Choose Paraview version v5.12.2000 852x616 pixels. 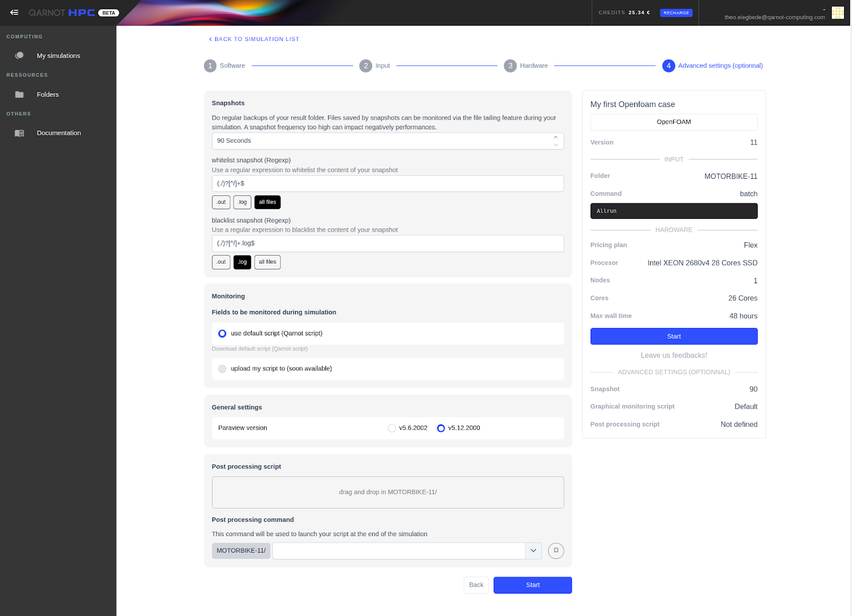point(441,428)
